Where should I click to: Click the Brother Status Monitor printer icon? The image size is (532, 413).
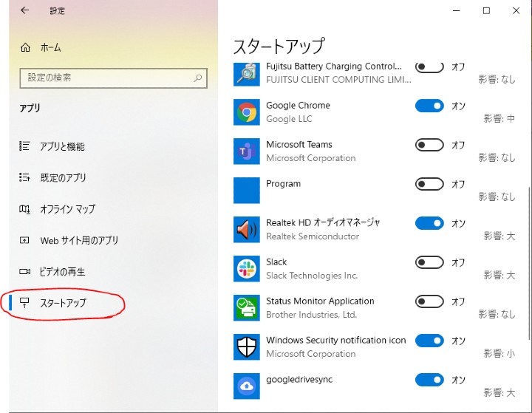tap(247, 308)
